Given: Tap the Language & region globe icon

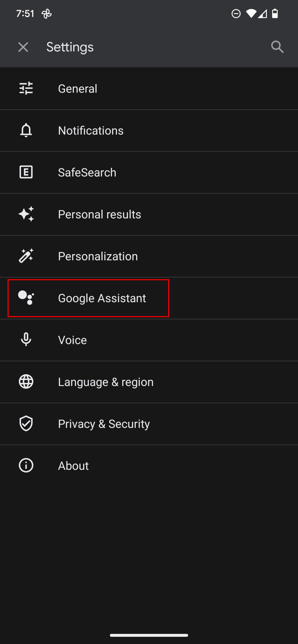Looking at the screenshot, I should (26, 382).
